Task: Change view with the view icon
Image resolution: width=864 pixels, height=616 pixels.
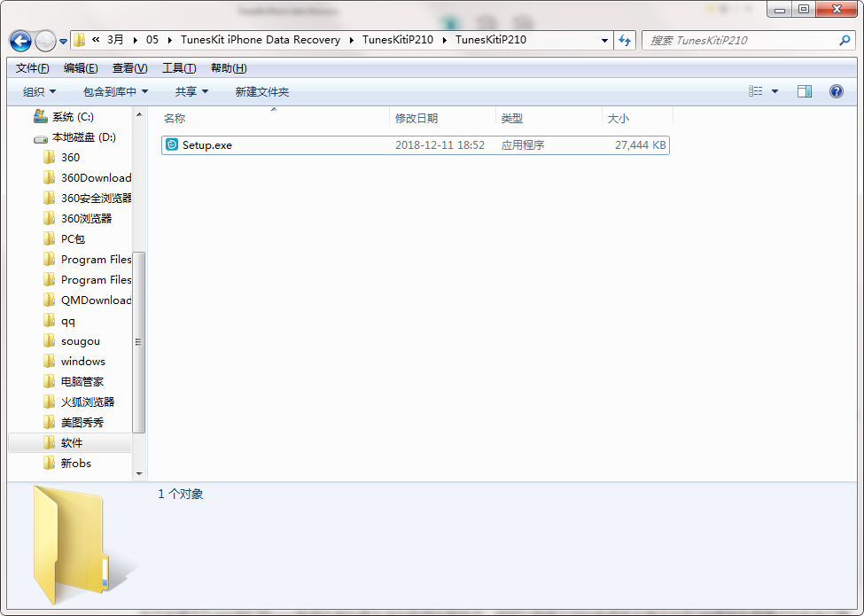Action: point(756,91)
